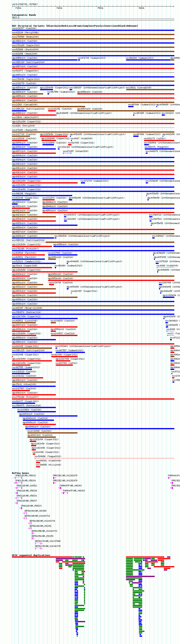Open gene DEFB104B|NM_001040702
Screen dimensions: 180x644
coord(37,516)
